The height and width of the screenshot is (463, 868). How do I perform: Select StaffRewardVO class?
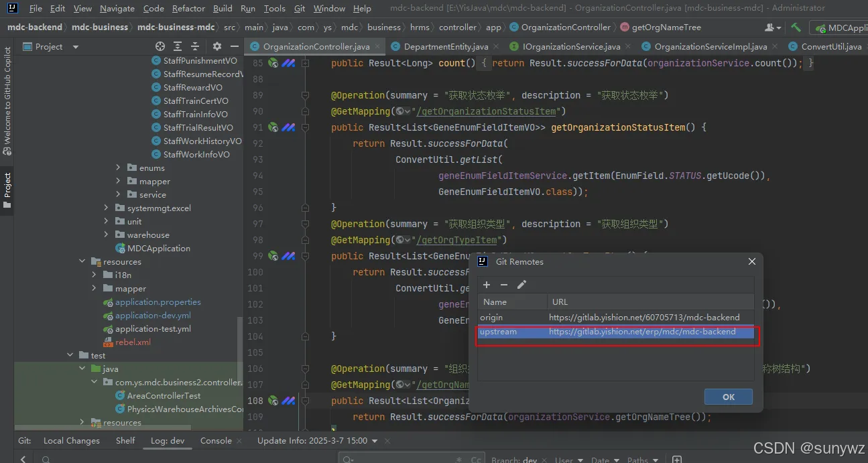click(x=192, y=87)
